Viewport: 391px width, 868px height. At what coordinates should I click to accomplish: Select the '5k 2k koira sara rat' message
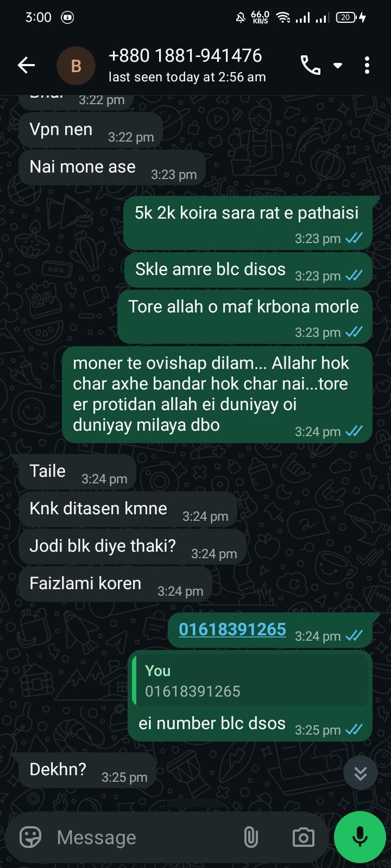point(248,223)
